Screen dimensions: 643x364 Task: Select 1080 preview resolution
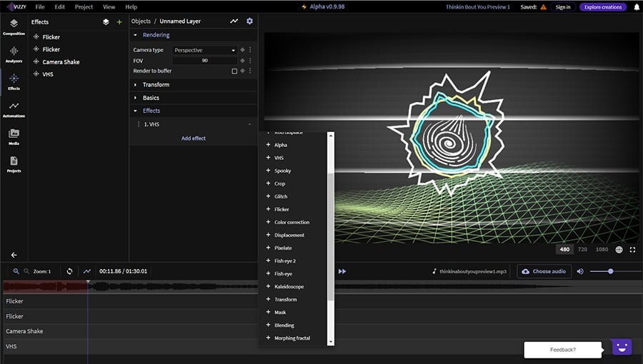602,249
